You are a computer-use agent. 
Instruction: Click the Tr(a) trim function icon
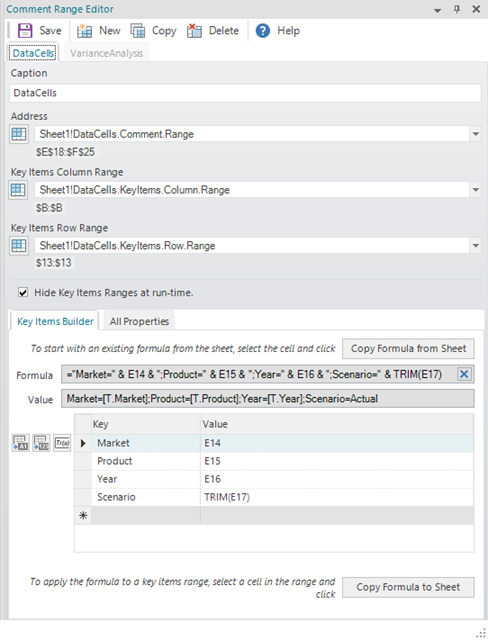[62, 443]
